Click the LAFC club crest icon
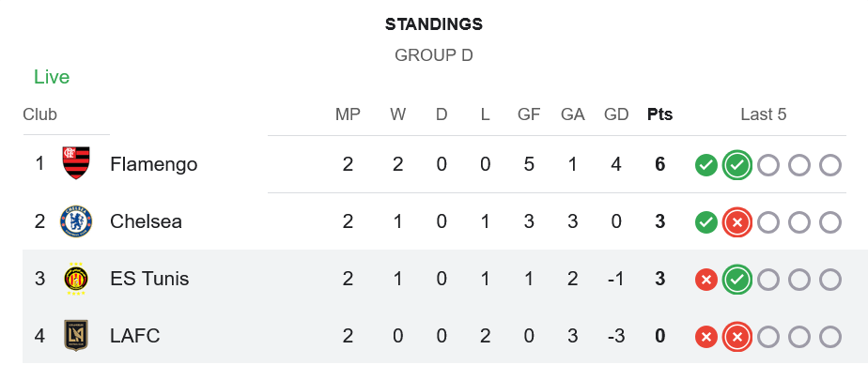 76,336
